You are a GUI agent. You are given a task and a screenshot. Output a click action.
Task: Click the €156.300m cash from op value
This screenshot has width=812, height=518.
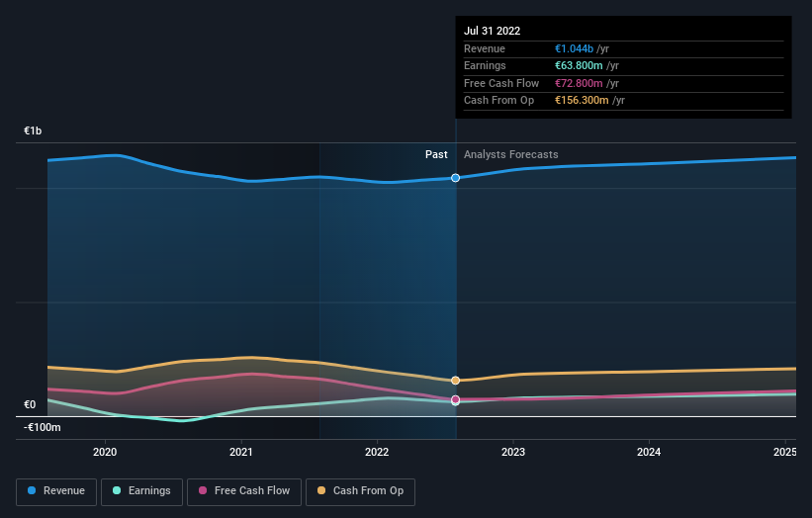582,101
